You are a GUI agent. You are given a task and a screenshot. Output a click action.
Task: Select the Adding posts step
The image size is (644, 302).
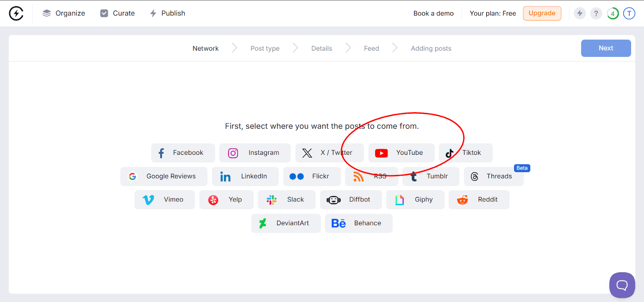coord(431,48)
